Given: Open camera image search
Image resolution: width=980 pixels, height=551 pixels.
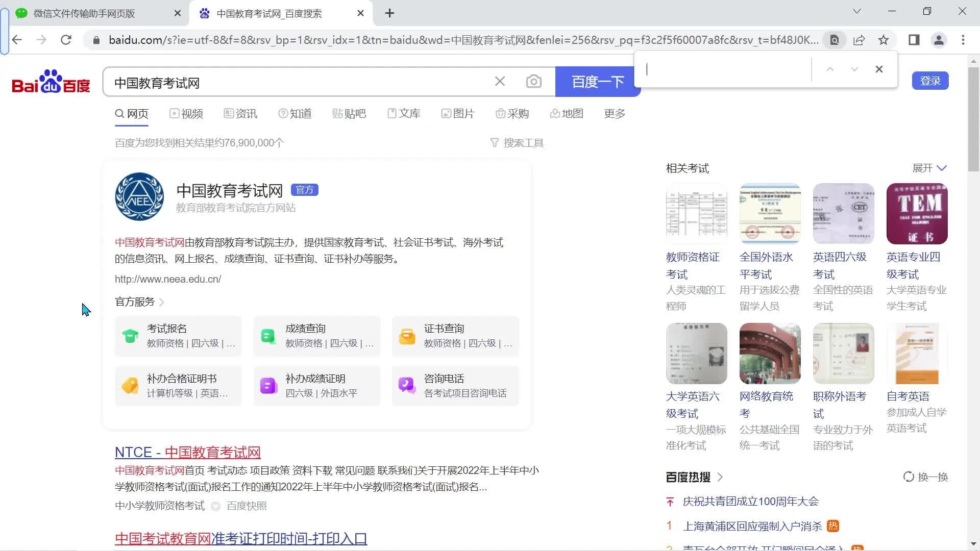Looking at the screenshot, I should click(x=533, y=82).
